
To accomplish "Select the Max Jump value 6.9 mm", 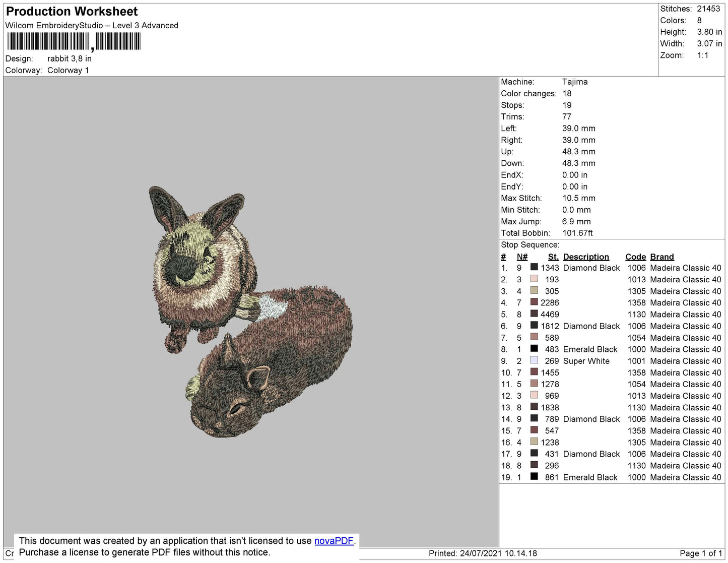I will (x=576, y=221).
